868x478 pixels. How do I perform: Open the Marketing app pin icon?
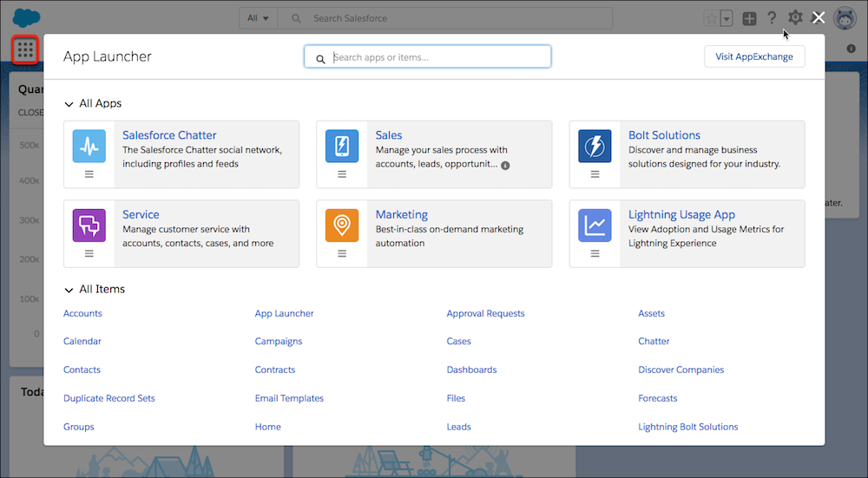341,226
